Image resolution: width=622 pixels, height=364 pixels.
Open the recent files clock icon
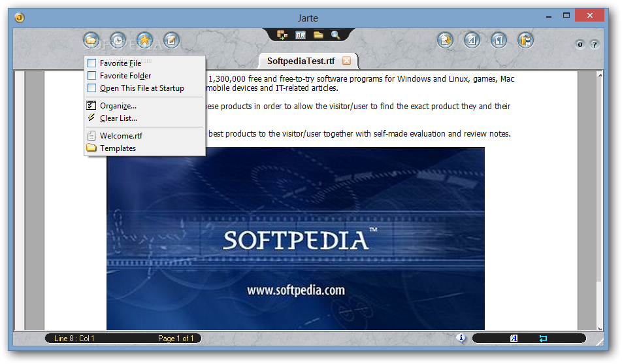(118, 40)
